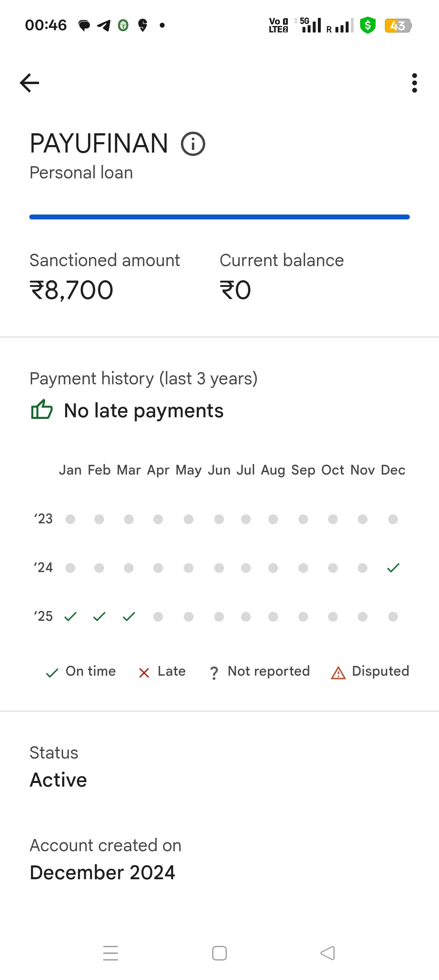Tap the back arrow

pyautogui.click(x=30, y=83)
